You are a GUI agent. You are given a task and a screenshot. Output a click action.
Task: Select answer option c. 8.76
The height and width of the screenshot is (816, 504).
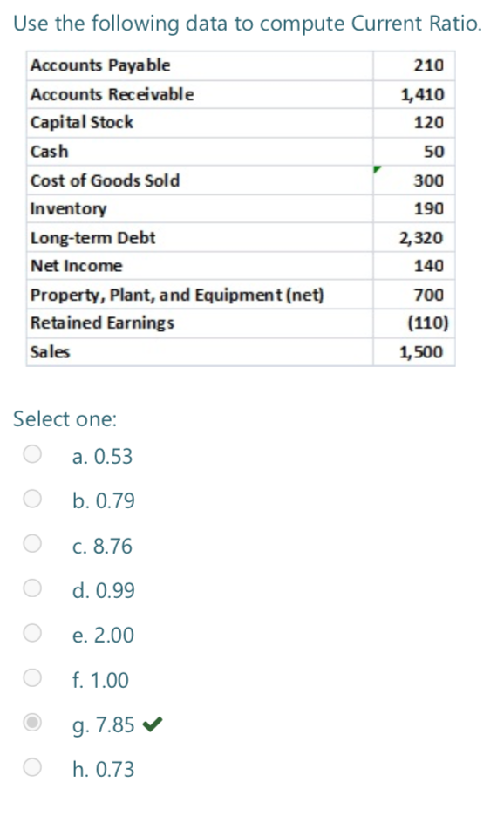tap(31, 544)
